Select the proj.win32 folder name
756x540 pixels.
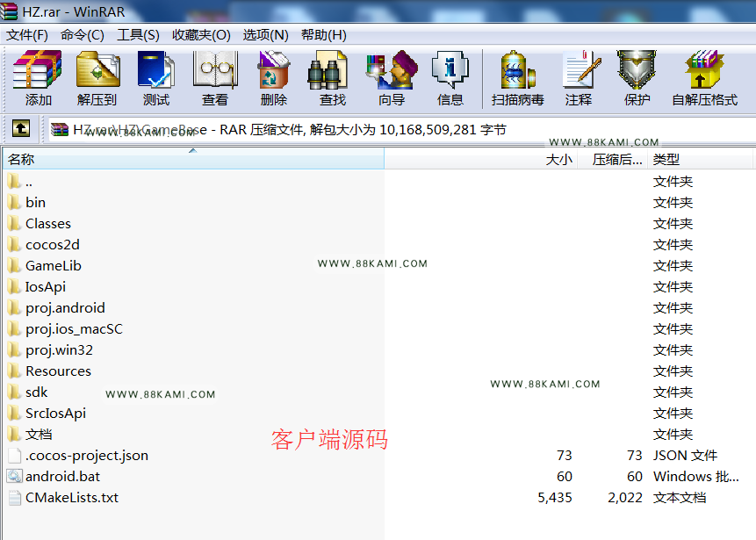pos(60,350)
